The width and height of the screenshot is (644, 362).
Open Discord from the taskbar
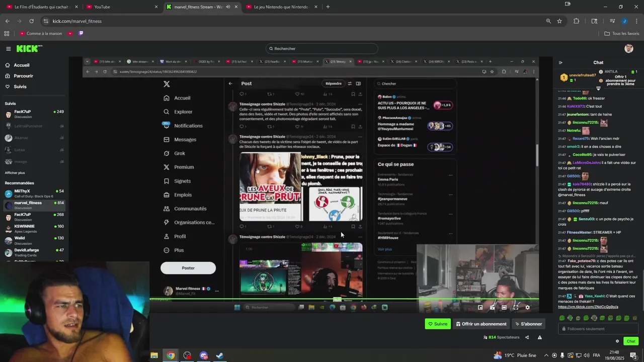[x=204, y=355]
